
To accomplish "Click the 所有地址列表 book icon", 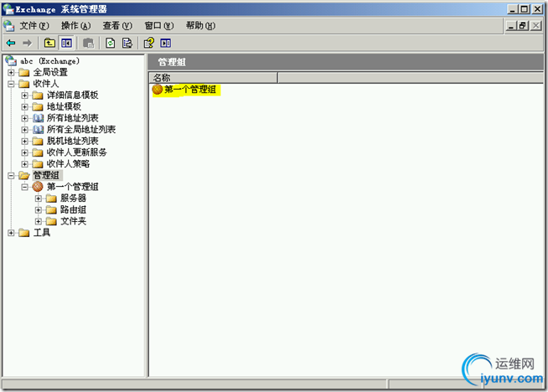I will pyautogui.click(x=38, y=118).
